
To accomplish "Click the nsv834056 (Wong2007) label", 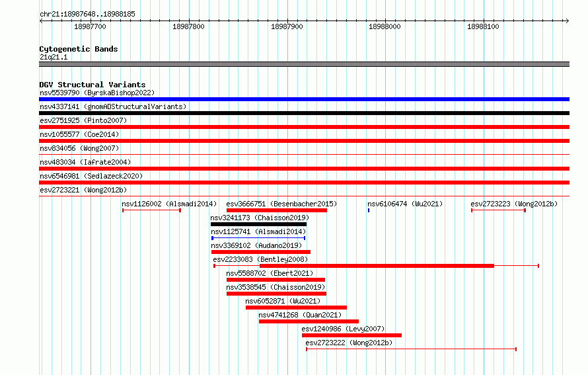I will point(79,148).
